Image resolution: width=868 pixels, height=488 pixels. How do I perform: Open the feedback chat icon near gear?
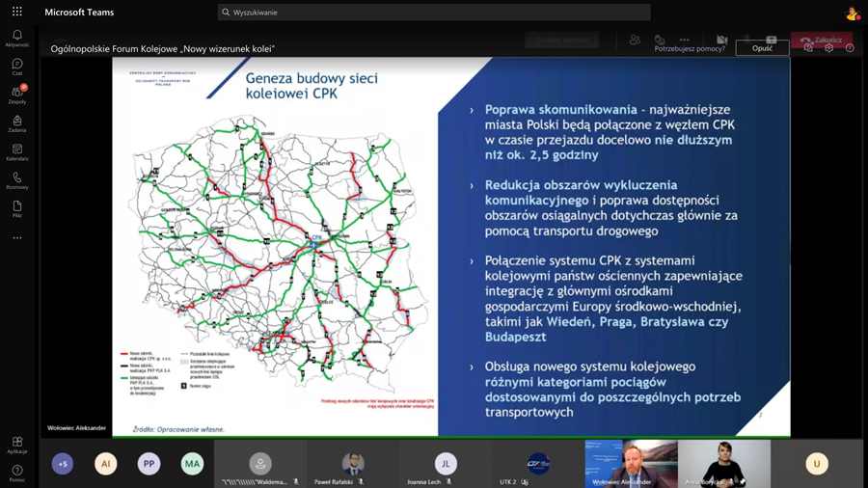tap(808, 48)
